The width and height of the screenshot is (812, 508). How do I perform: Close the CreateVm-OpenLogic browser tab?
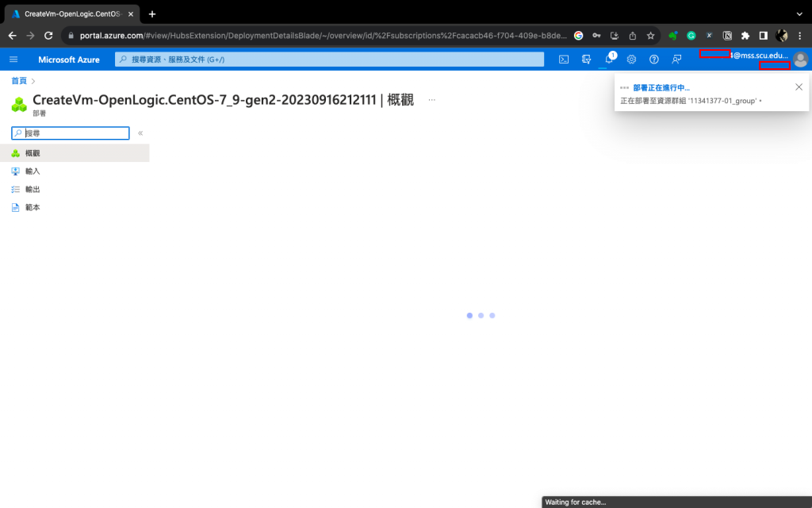click(x=131, y=14)
